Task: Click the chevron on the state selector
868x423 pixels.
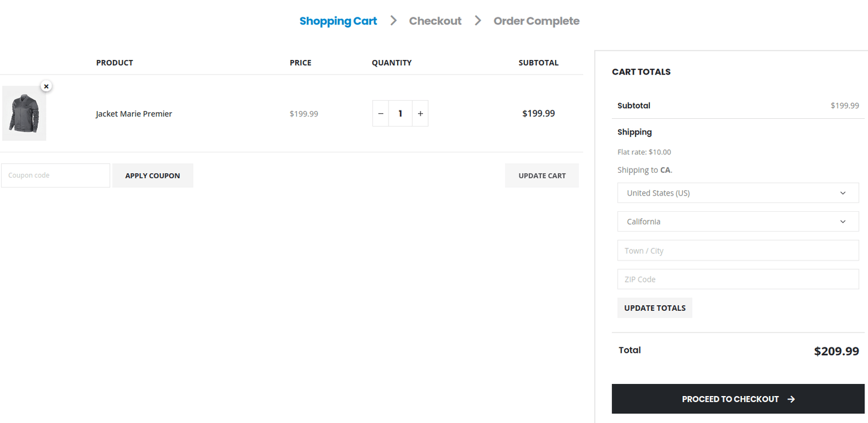Action: [x=845, y=221]
